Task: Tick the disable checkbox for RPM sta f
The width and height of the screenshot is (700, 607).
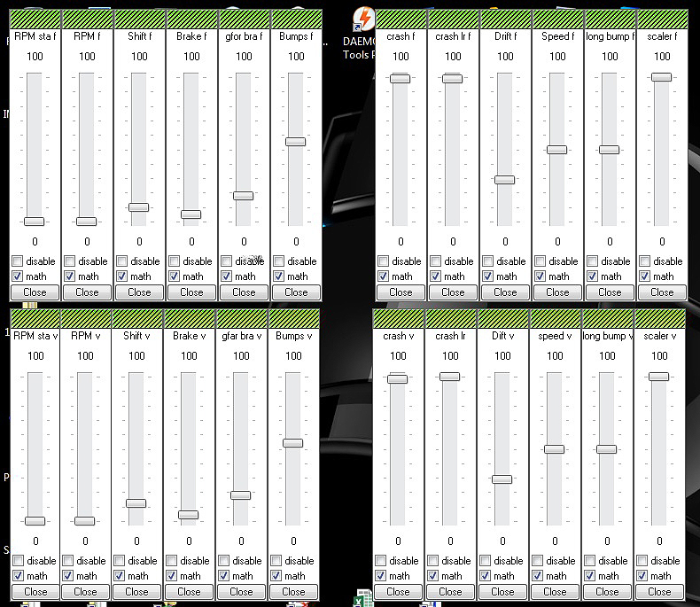Action: tap(19, 261)
